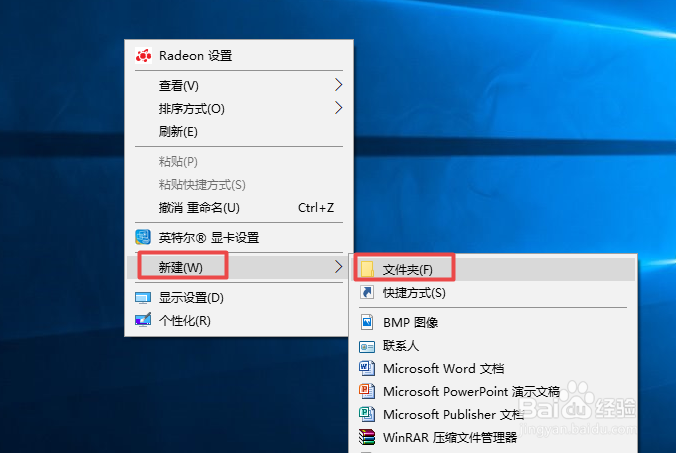Open 英特尔® 显卡设置 entry
Screen dimensions: 676x453
pyautogui.click(x=239, y=237)
